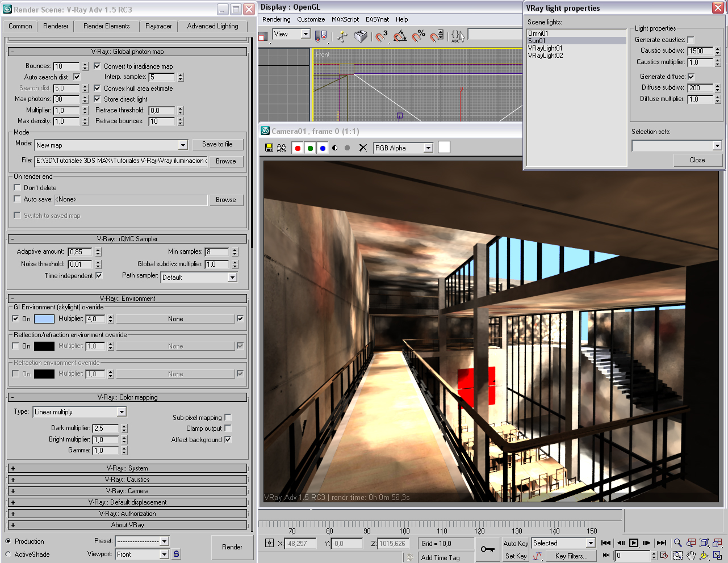Screen dimensions: 728x563
Task: Toggle the blue channel in render window
Action: 323,148
